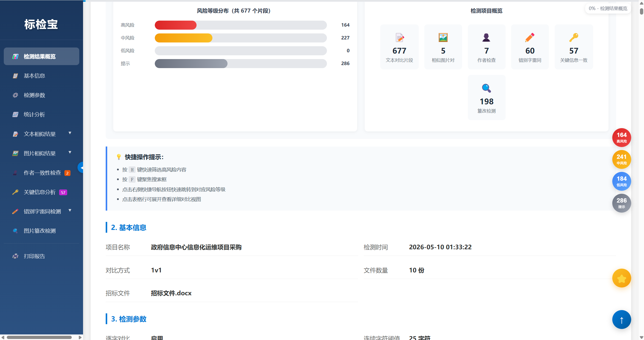Viewport: 644px width, 340px height.
Task: Click the 相似图片对 picture icon in the overview
Action: (443, 37)
